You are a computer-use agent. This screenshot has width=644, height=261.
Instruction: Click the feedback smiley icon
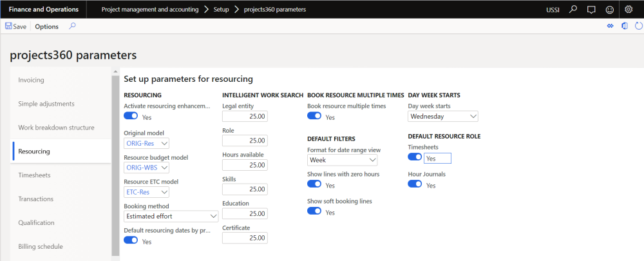609,10
